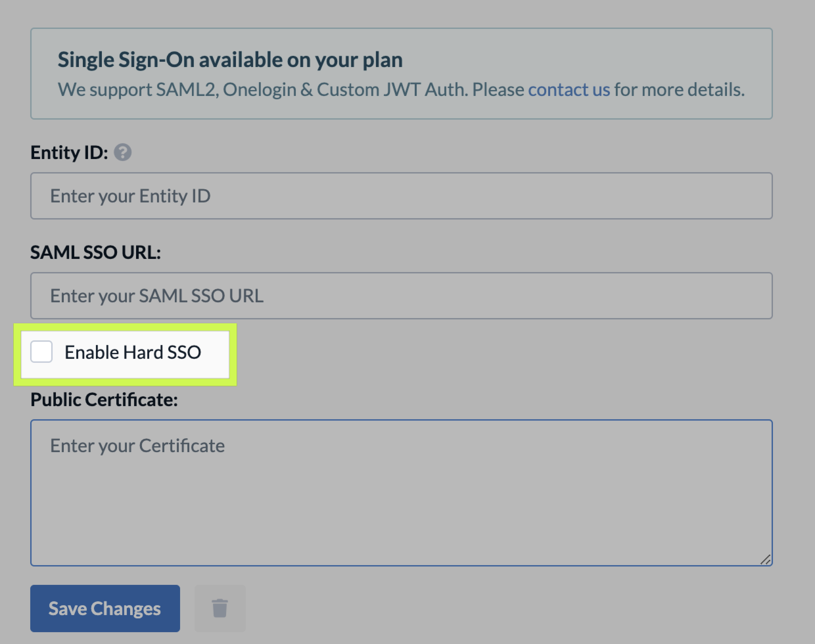Click the 'Enter your Certificate' placeholder text
Screen dimensions: 815x644
click(137, 446)
